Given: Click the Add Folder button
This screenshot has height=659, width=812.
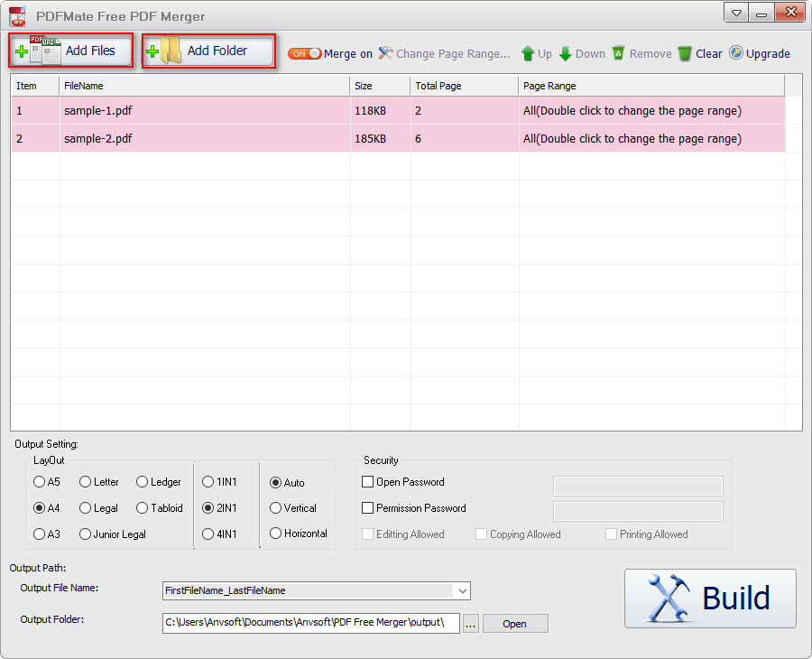Looking at the screenshot, I should coord(208,51).
